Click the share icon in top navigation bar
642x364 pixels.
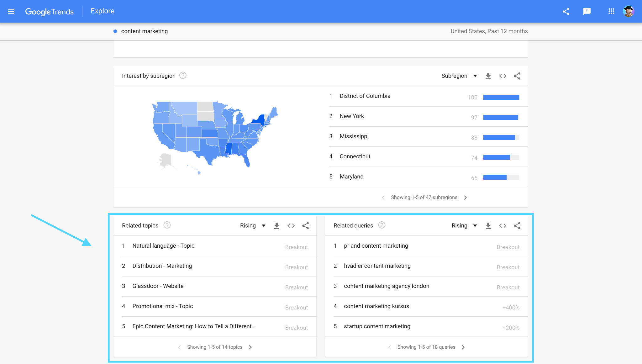pos(566,11)
